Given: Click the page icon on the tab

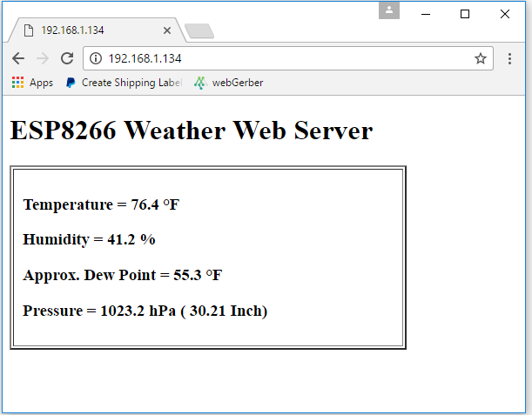Looking at the screenshot, I should [x=29, y=30].
